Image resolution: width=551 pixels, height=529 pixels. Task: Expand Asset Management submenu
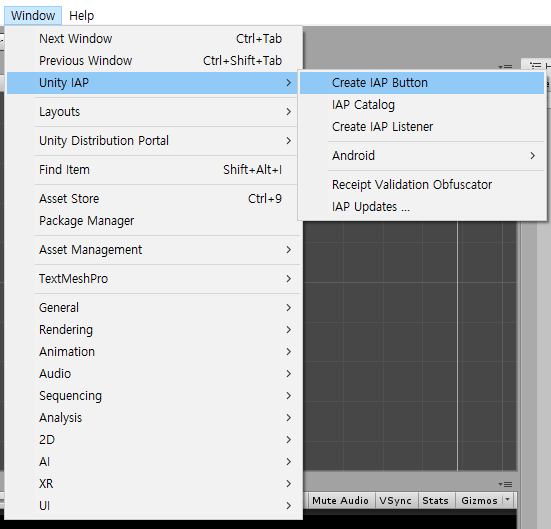(x=153, y=250)
